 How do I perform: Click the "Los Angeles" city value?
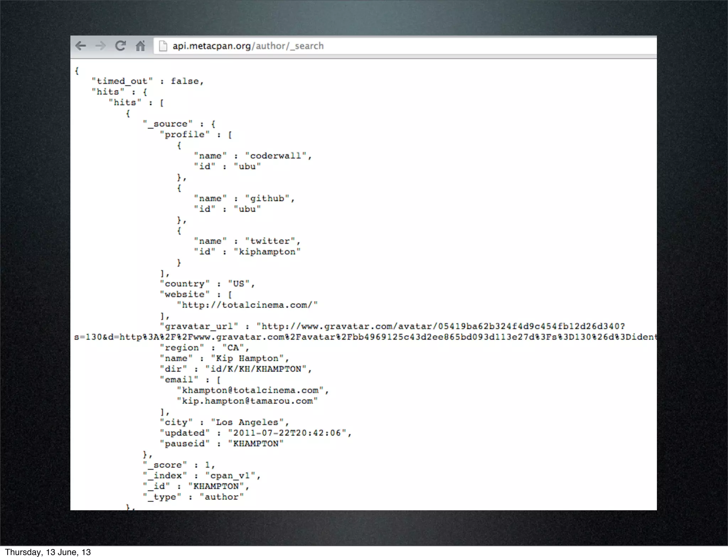click(247, 422)
